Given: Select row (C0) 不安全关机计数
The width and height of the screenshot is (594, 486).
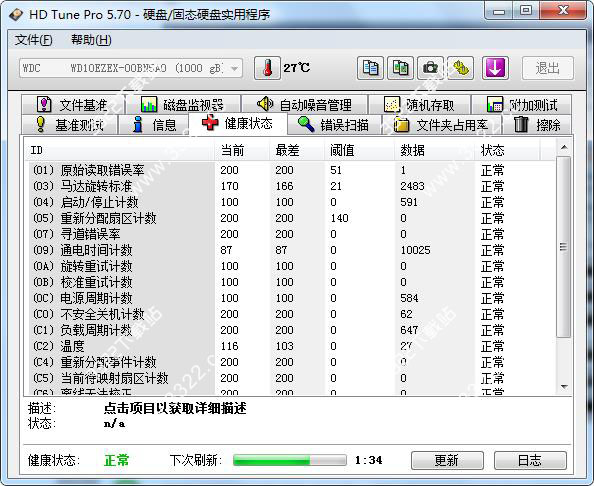Looking at the screenshot, I should click(x=292, y=314).
